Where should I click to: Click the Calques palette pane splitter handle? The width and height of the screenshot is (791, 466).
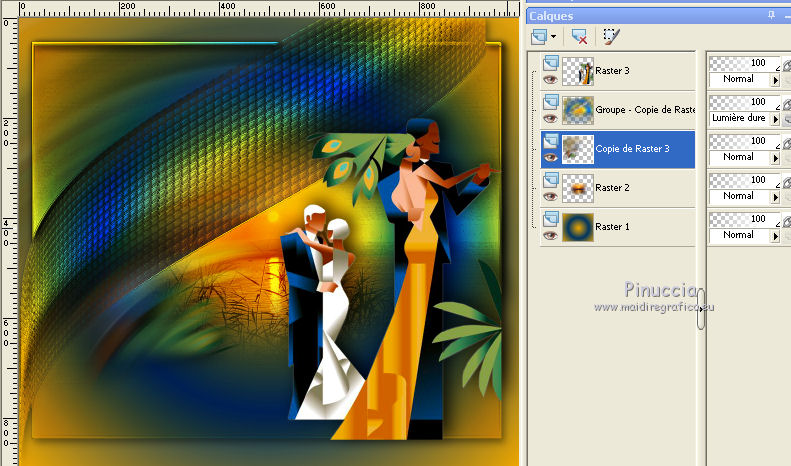tap(701, 309)
